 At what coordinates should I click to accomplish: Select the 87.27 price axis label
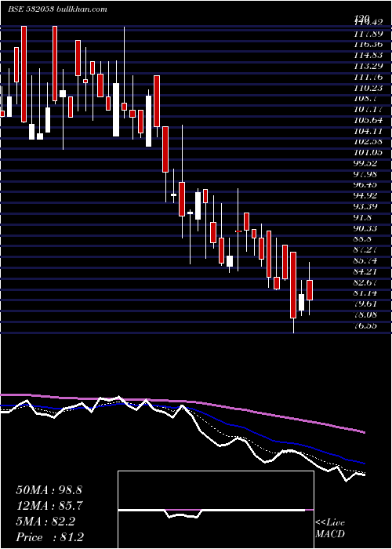[367, 249]
